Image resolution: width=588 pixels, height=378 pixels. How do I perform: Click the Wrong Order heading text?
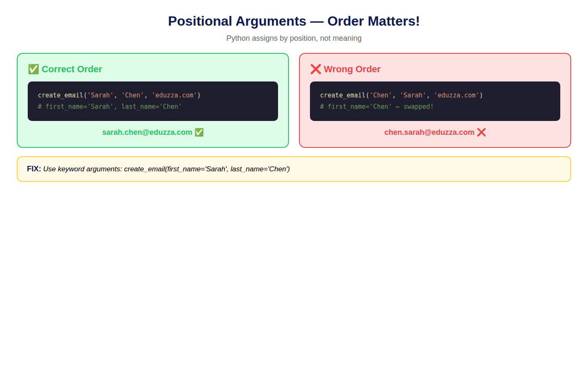point(352,69)
